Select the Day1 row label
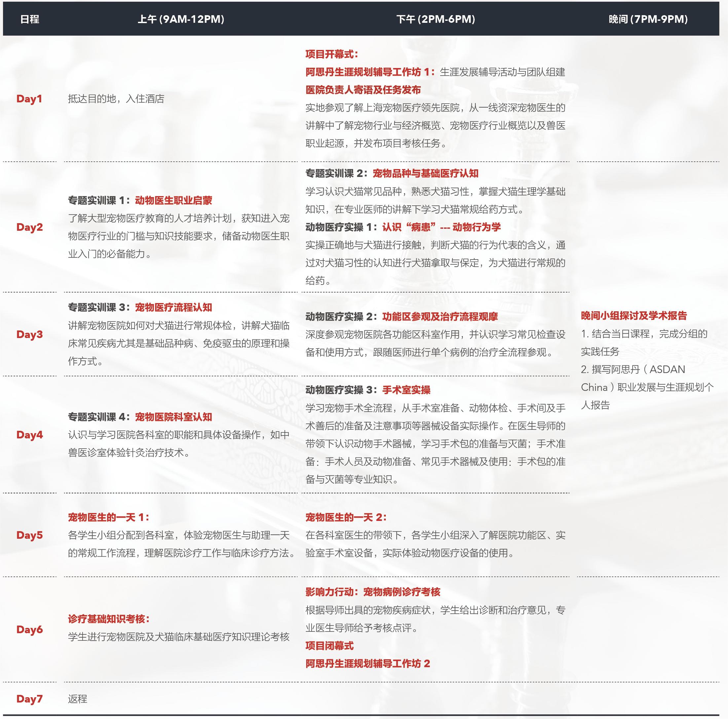Screen dimensions: 728x719 (x=29, y=99)
